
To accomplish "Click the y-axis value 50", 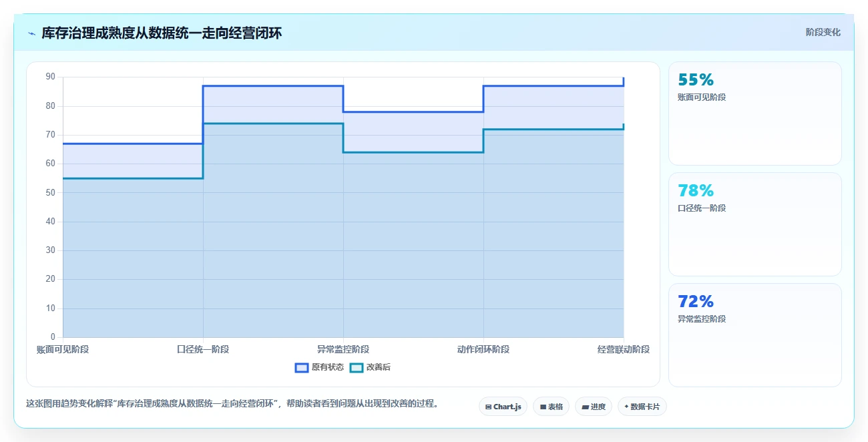I will (51, 192).
